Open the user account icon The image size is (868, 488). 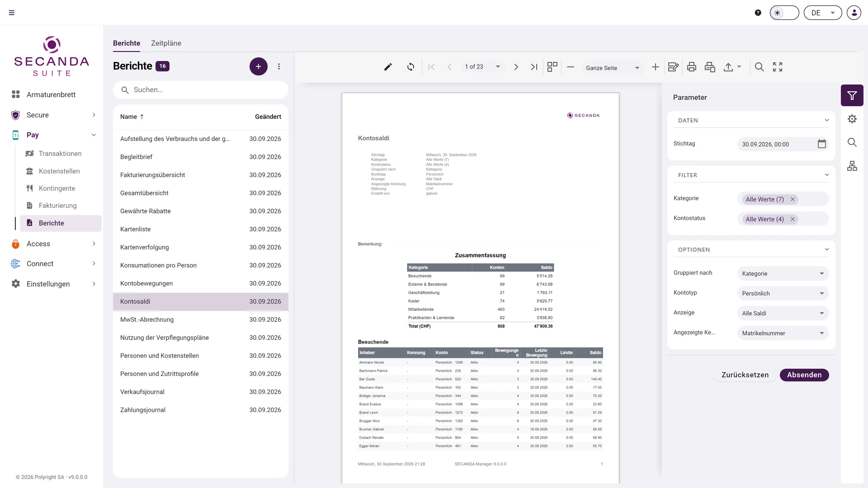point(854,13)
